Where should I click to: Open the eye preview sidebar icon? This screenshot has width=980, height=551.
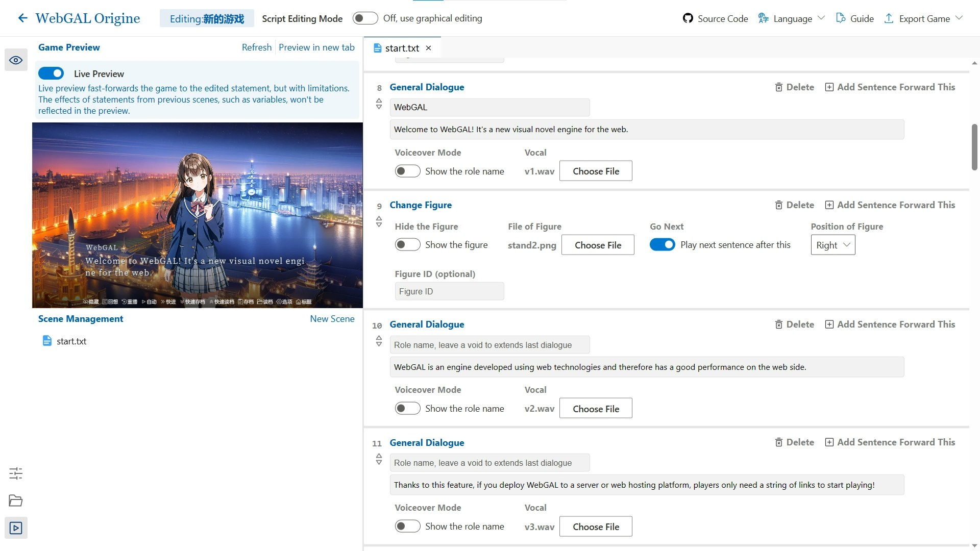click(16, 60)
